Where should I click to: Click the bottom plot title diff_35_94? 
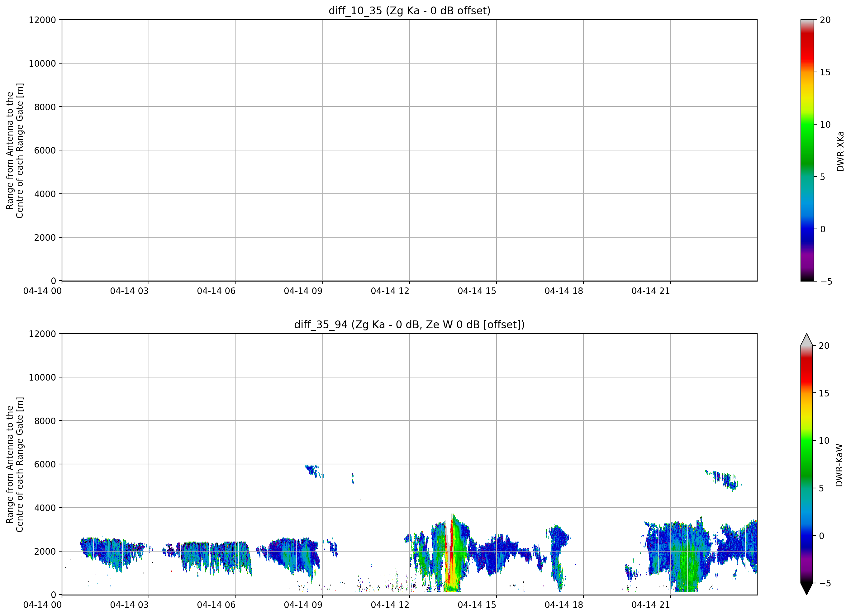coord(409,325)
